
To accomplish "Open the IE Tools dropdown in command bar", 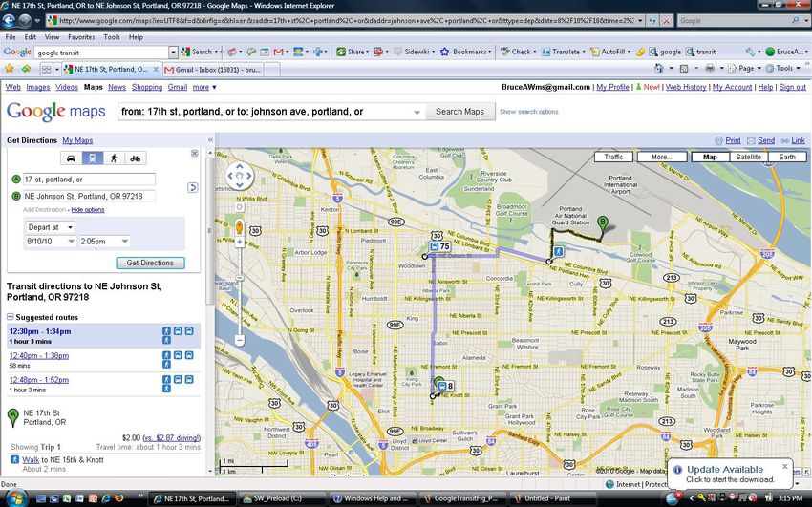I will [x=783, y=69].
